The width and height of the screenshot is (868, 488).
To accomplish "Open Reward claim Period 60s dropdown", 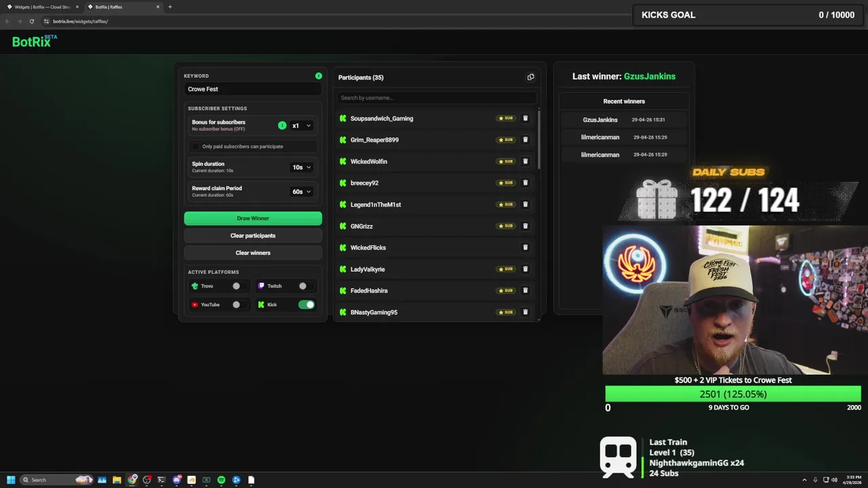I will click(302, 192).
